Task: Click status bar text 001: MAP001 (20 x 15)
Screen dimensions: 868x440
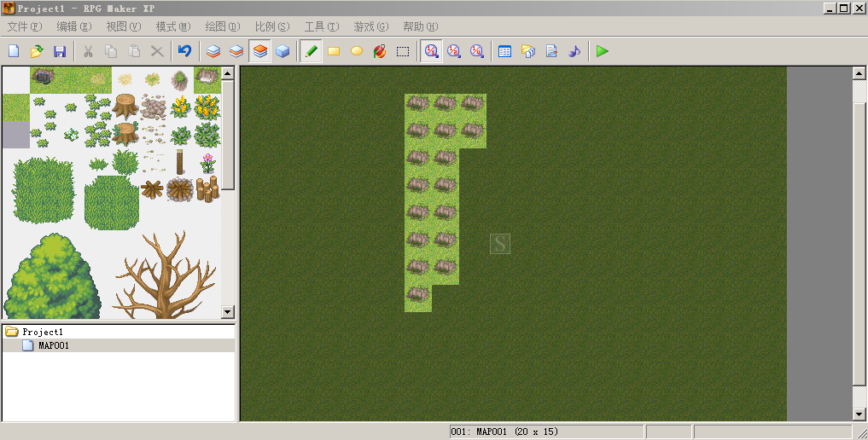Action: [504, 431]
